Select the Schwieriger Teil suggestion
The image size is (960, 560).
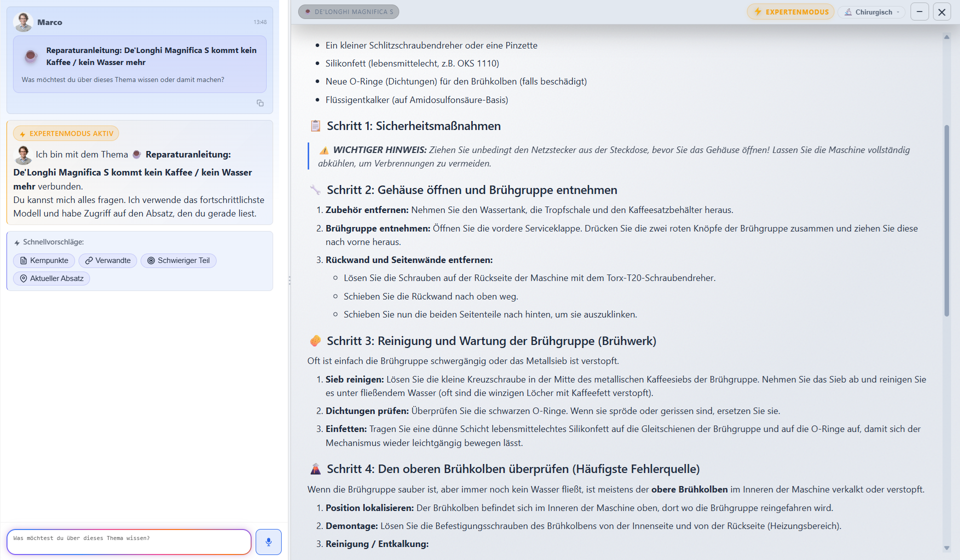pyautogui.click(x=179, y=260)
